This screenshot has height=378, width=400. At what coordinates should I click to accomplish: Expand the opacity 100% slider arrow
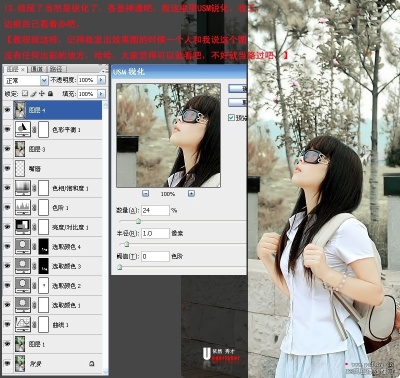pos(102,80)
